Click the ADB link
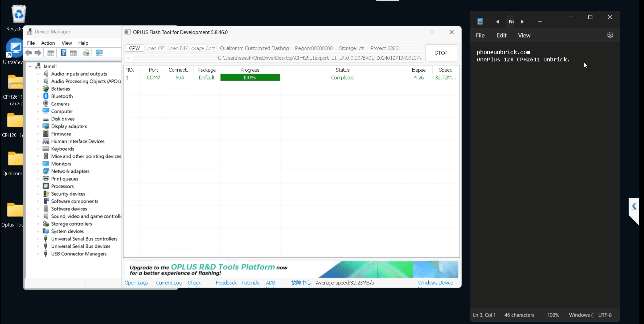This screenshot has width=644, height=324. click(x=271, y=283)
